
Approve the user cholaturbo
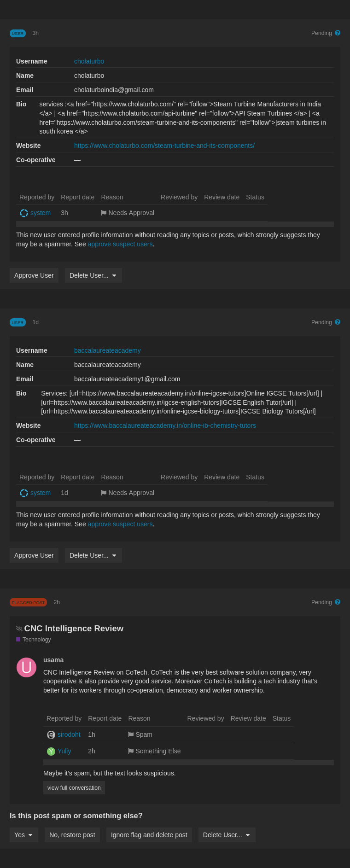click(x=34, y=275)
